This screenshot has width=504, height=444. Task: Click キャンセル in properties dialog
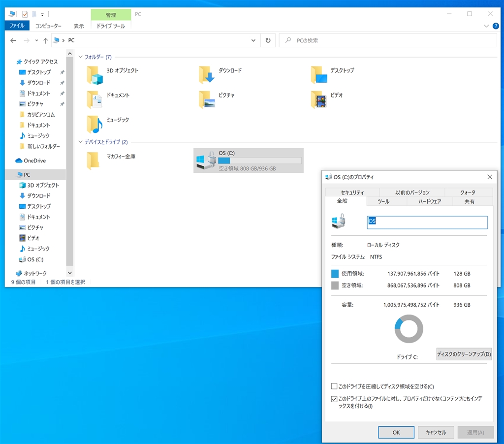(436, 432)
